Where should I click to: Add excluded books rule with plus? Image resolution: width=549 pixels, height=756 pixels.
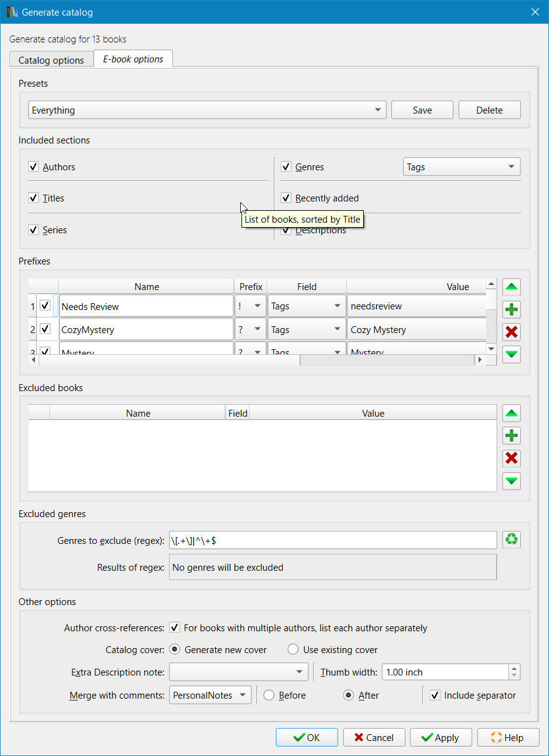(512, 436)
